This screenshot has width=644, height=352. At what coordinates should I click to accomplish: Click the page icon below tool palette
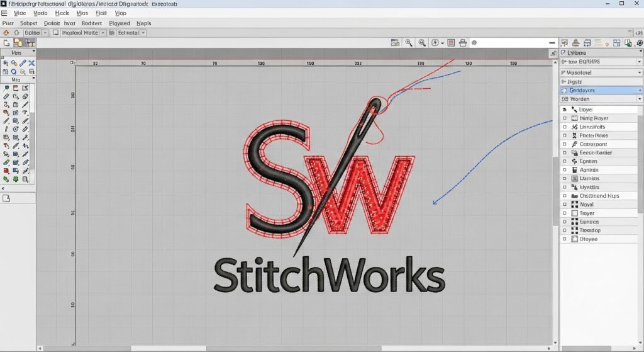coord(6,198)
